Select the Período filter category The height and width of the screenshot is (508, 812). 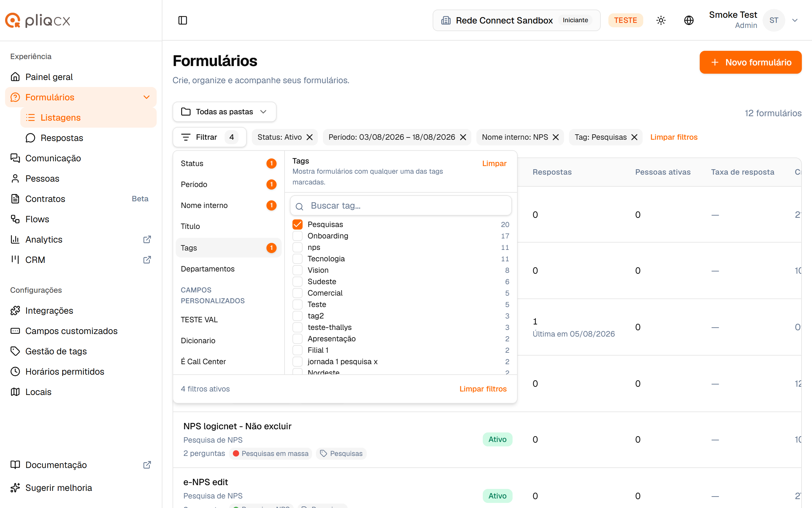[228, 184]
